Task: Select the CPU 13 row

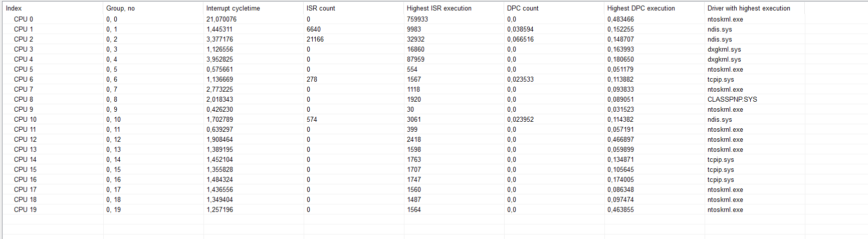Action: 25,149
